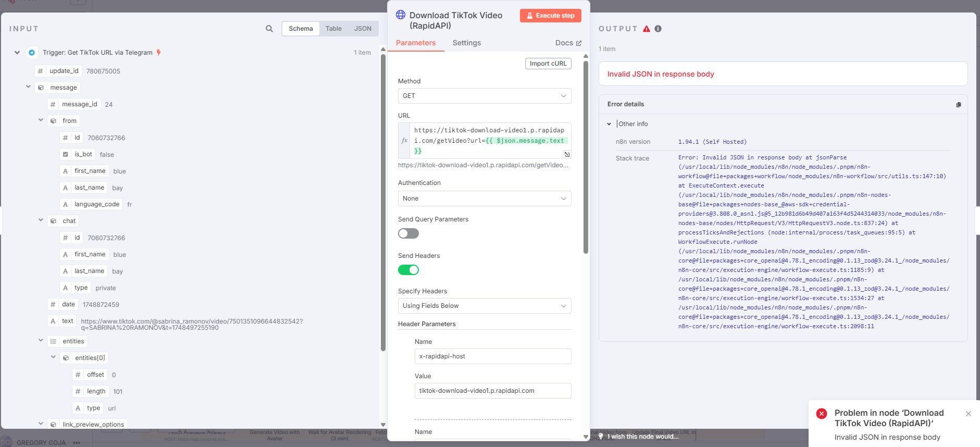Switch input view to Schema

301,29
